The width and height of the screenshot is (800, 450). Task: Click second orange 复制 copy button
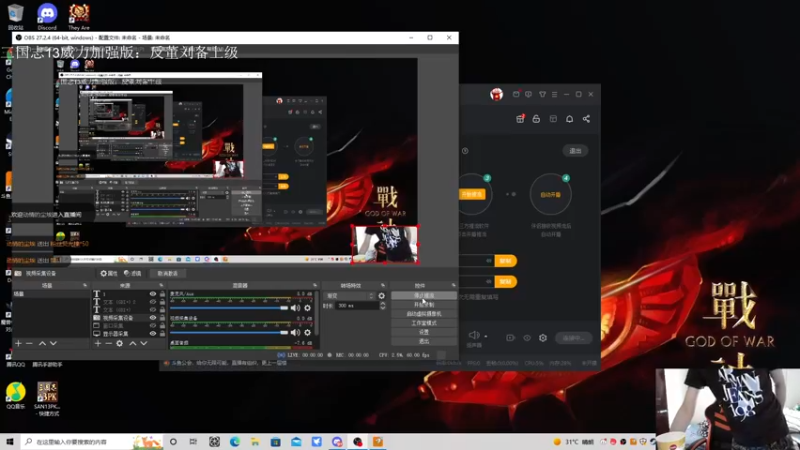(505, 282)
